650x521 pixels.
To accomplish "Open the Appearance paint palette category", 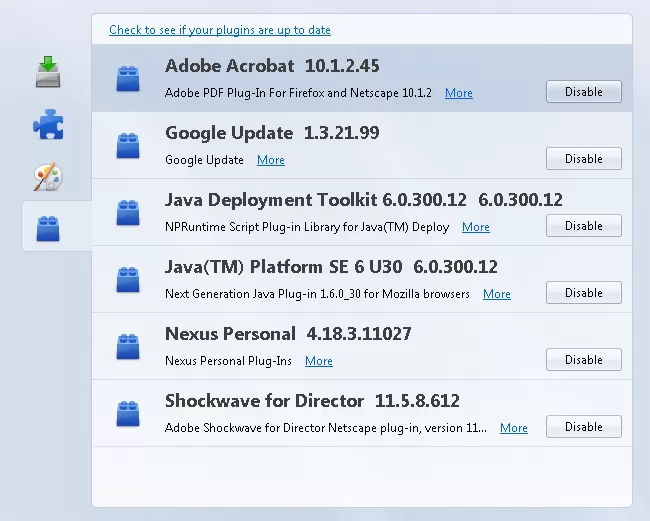I will [48, 177].
